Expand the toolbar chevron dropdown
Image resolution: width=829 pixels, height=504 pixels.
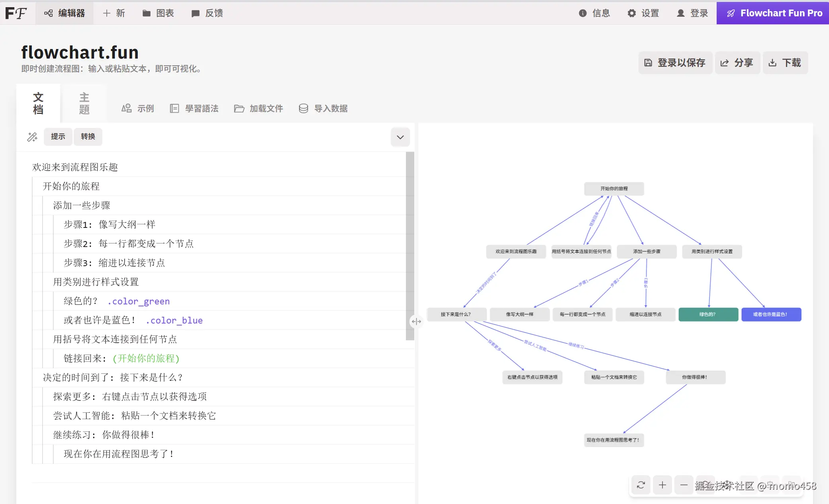pos(400,137)
